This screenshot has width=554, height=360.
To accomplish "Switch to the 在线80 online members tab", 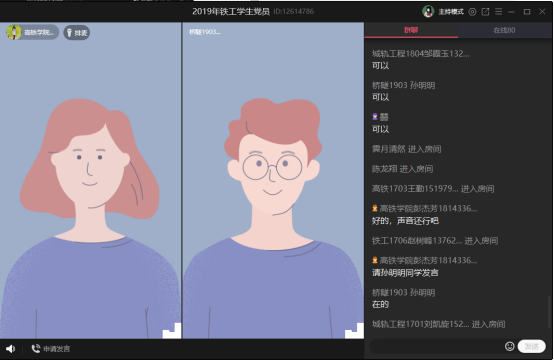I will pos(504,30).
